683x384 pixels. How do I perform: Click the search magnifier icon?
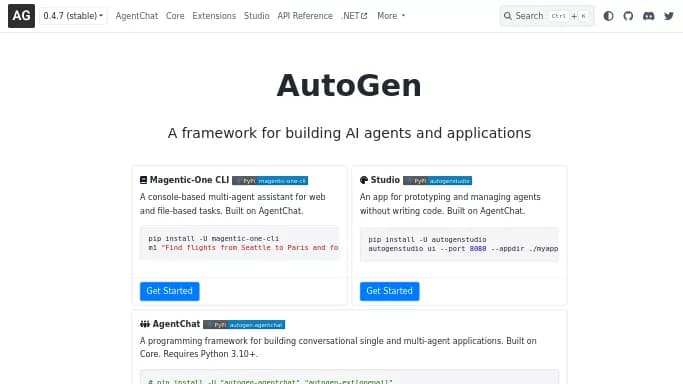click(x=507, y=16)
